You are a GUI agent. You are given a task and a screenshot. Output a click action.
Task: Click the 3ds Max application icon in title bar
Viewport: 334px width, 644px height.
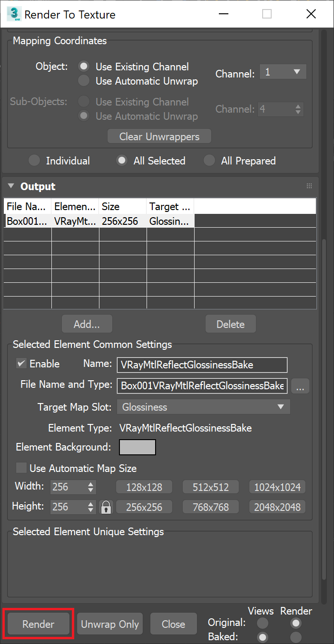(x=14, y=14)
